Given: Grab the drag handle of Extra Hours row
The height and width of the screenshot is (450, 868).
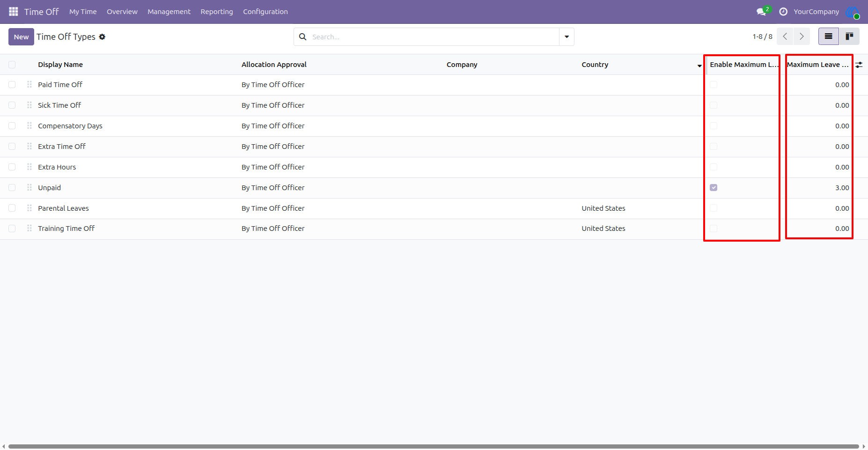Looking at the screenshot, I should pyautogui.click(x=29, y=167).
